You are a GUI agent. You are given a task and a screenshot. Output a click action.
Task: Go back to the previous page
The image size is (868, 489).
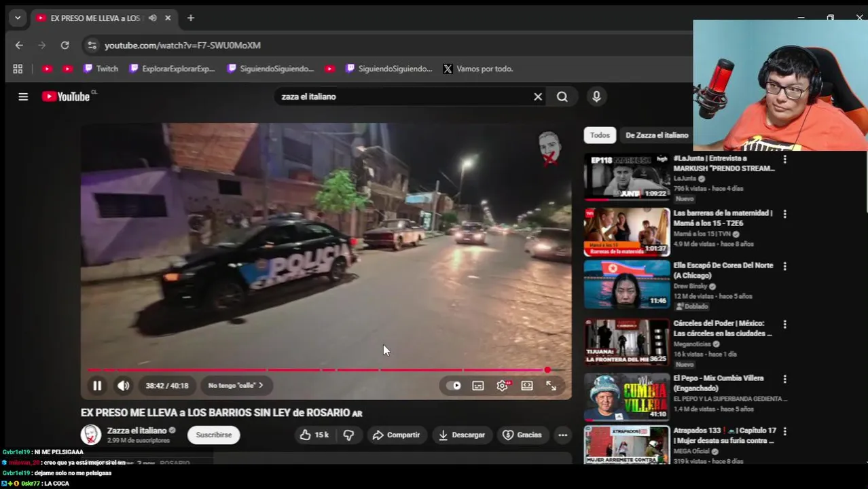[x=19, y=46]
